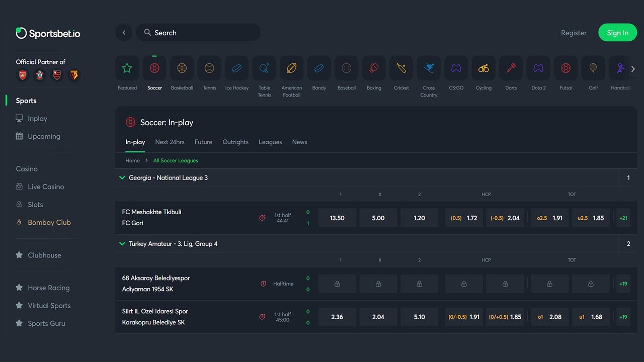Open Sports Guru in the sidebar
The image size is (644, 362).
pyautogui.click(x=40, y=323)
